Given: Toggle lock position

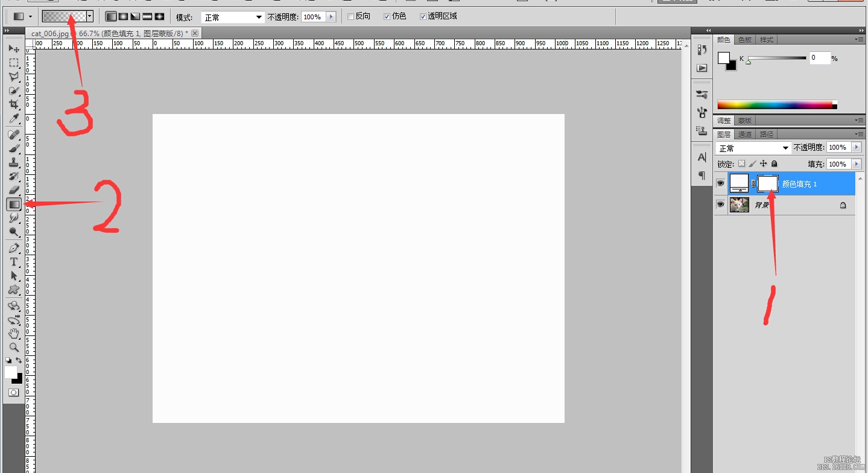Looking at the screenshot, I should 764,163.
